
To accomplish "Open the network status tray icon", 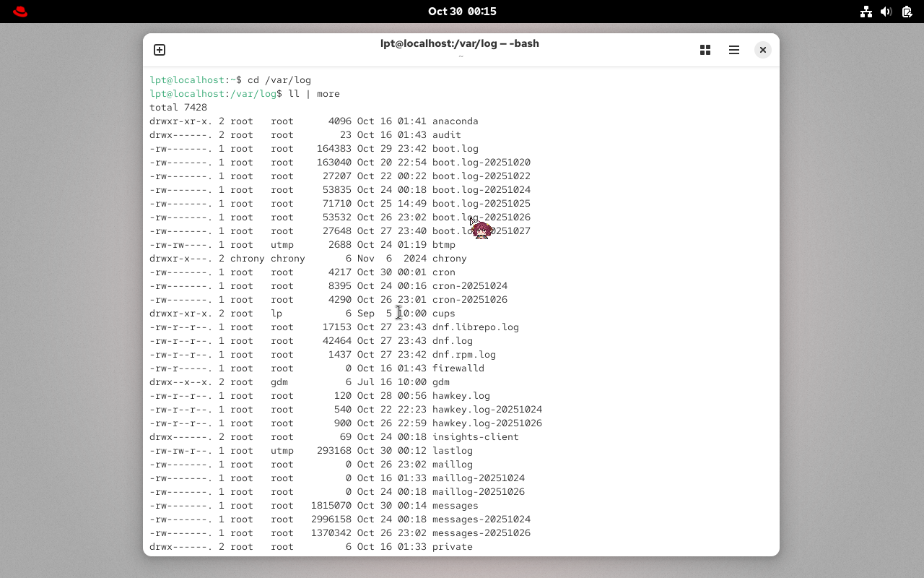I will coord(866,12).
